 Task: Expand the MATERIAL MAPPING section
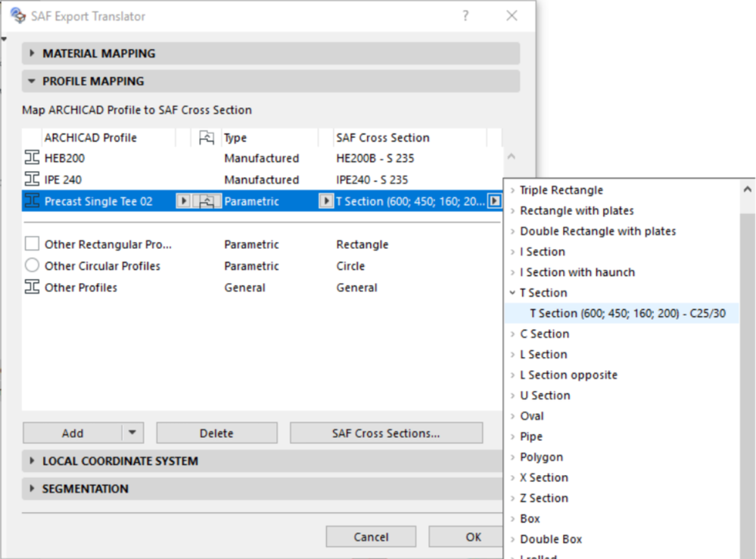click(32, 53)
